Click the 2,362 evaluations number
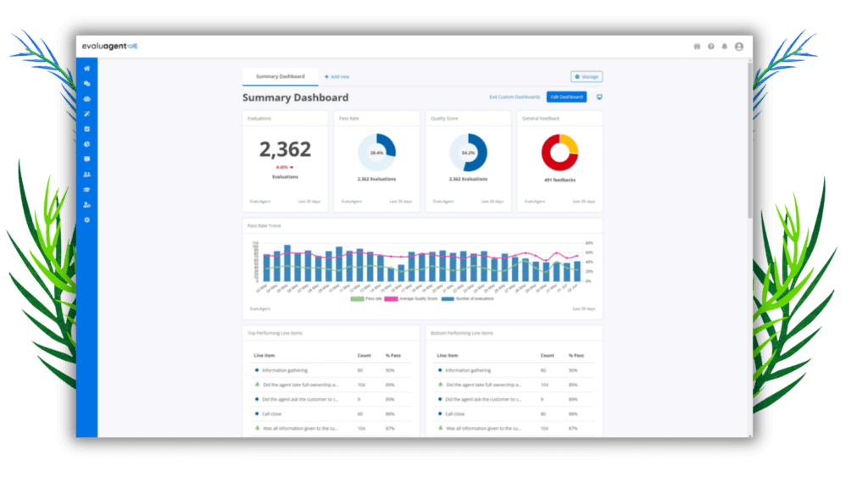The height and width of the screenshot is (488, 868). 285,149
